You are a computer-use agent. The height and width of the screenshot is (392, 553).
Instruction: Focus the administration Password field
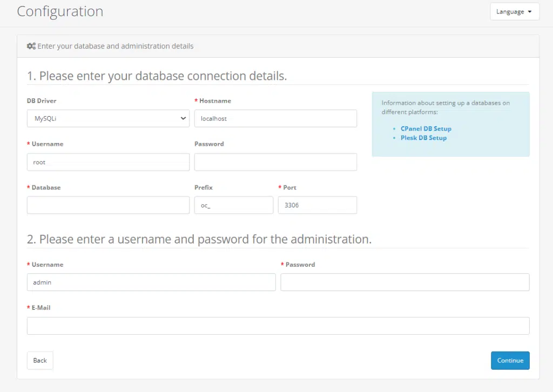404,282
